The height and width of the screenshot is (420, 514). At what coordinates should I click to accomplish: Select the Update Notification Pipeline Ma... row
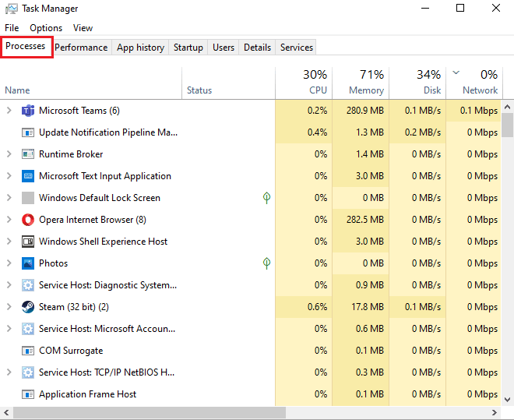pos(251,132)
